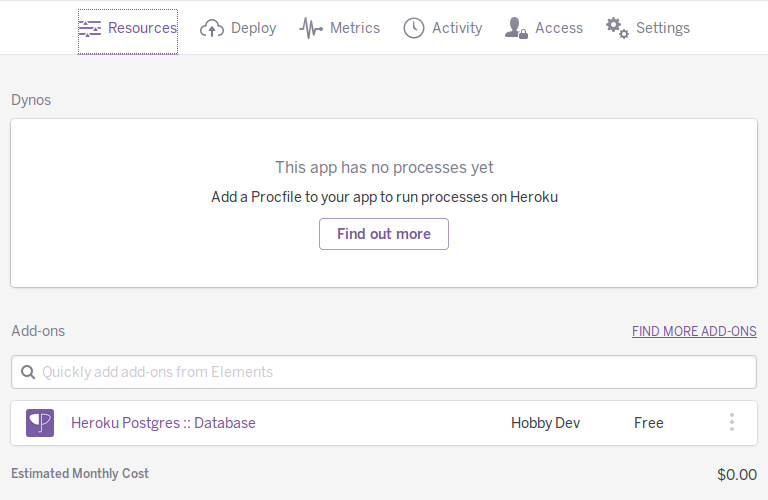The width and height of the screenshot is (768, 500).
Task: Click the Metrics pulse waveform icon
Action: point(311,28)
